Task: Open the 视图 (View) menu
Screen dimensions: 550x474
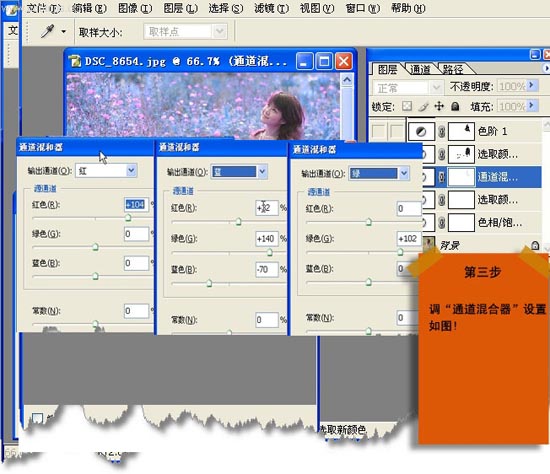Action: coord(317,8)
